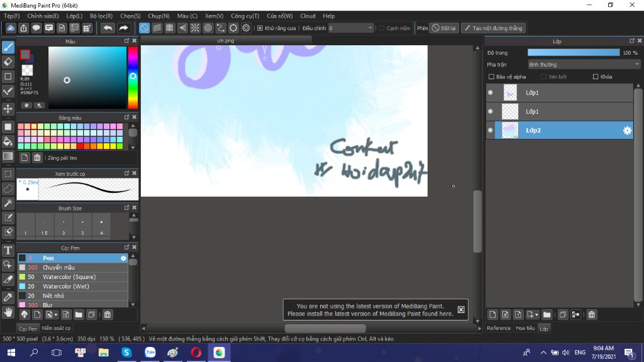The image size is (644, 362).
Task: Toggle the Xén bớt clipping checkbox
Action: [544, 77]
